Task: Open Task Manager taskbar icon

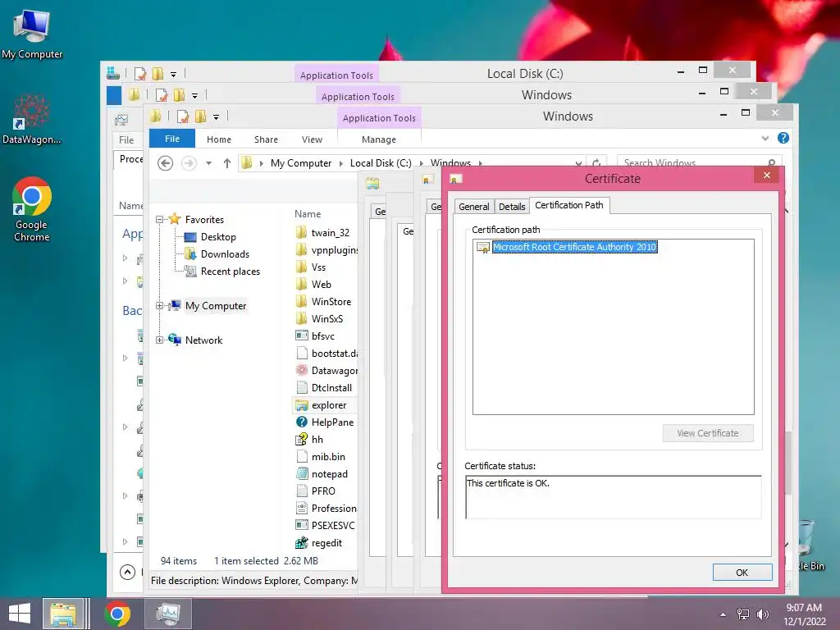Action: click(168, 614)
